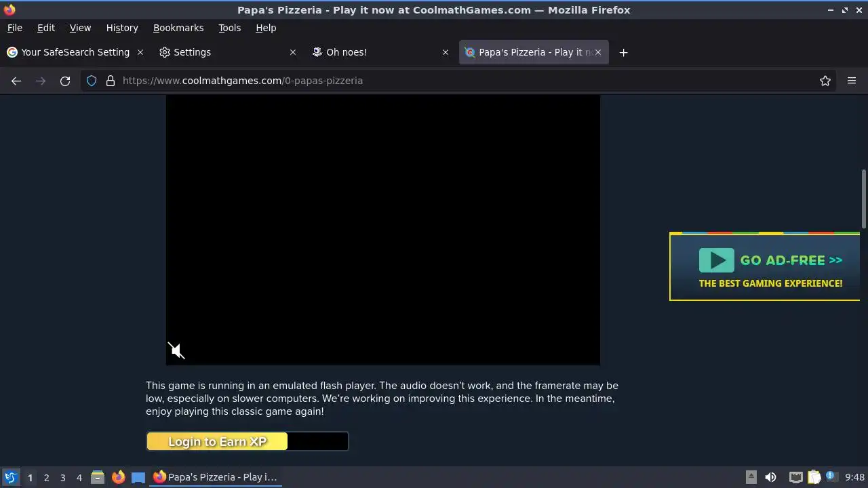
Task: Open the file manager taskbar icon
Action: click(98, 477)
